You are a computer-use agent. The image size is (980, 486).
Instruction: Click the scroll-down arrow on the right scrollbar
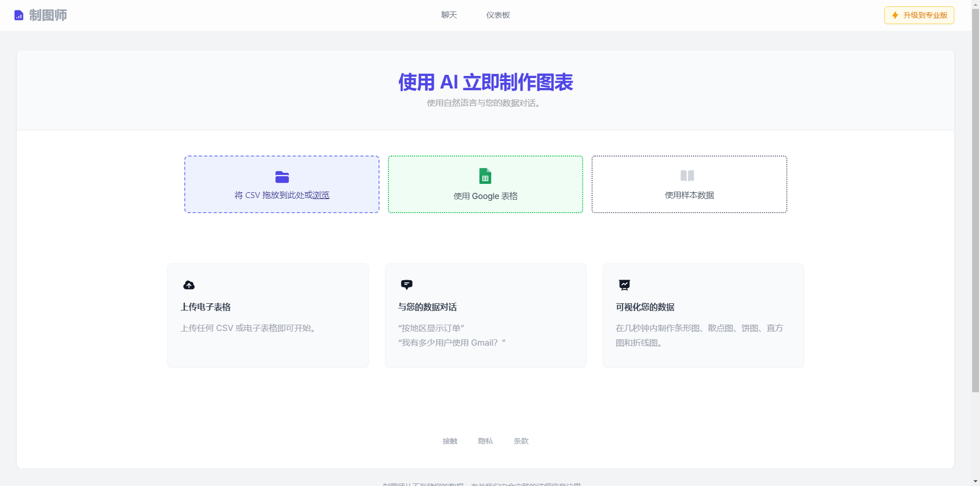point(975,481)
